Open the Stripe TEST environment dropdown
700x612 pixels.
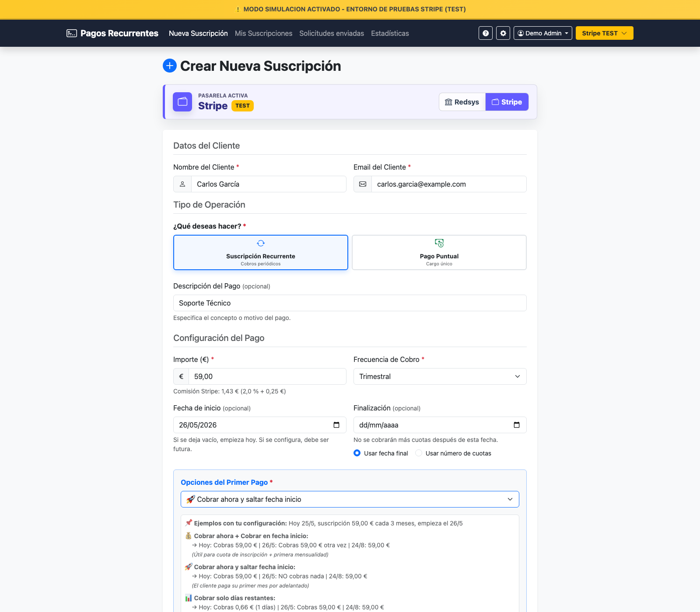pyautogui.click(x=605, y=33)
